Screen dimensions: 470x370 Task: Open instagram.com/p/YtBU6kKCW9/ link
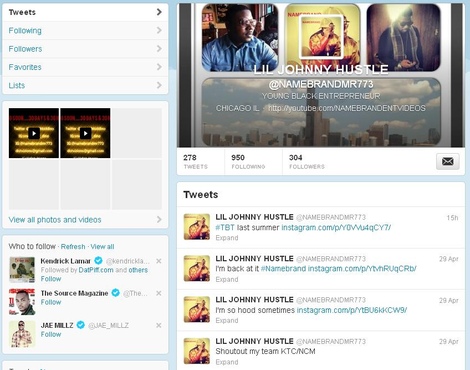(352, 310)
